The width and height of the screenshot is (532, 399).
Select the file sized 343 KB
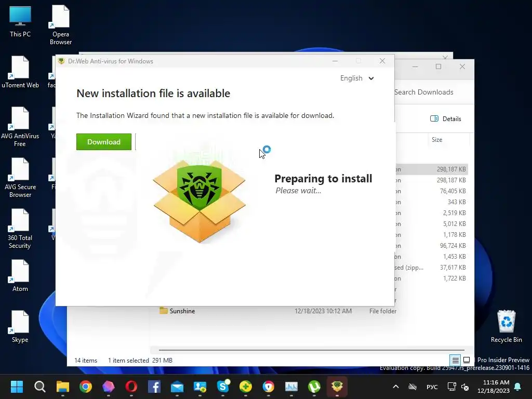pos(432,202)
